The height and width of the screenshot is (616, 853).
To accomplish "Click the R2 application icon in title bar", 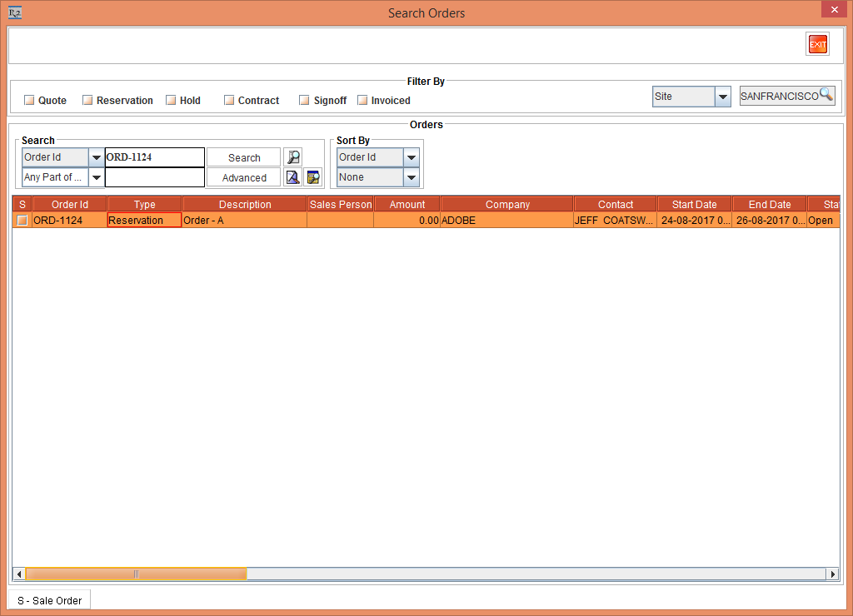I will 14,12.
